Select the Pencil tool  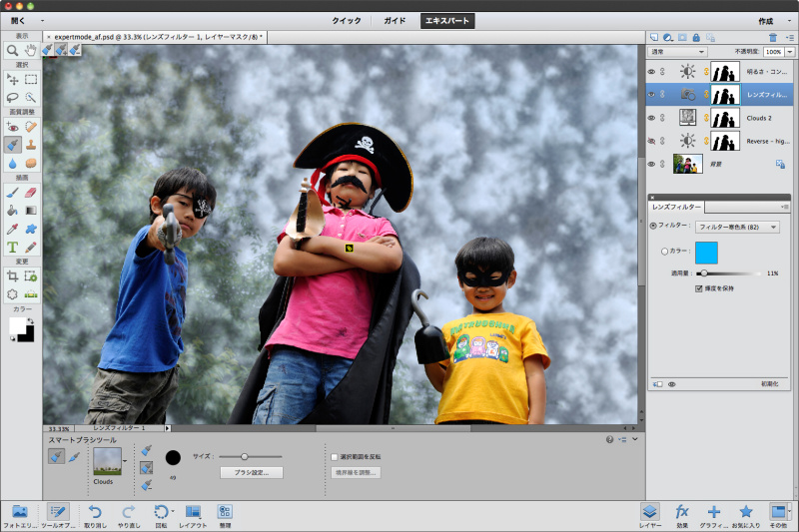(x=31, y=248)
